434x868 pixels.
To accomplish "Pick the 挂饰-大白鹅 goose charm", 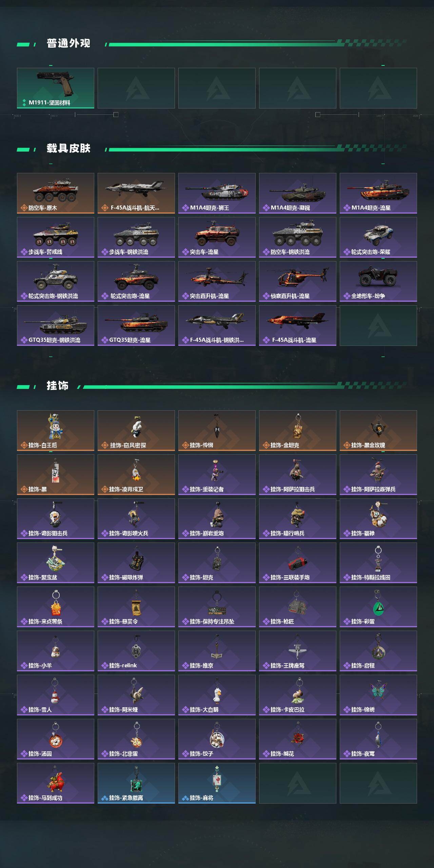I will click(217, 695).
